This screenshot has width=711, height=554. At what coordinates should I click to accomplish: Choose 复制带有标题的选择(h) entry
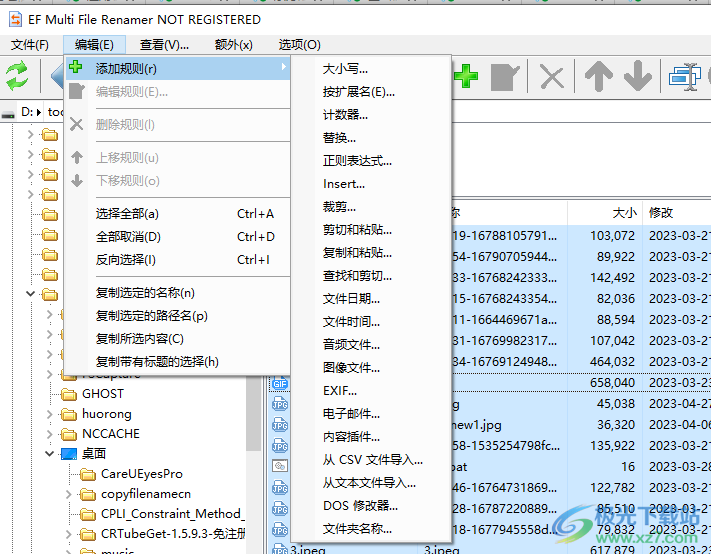(177, 362)
